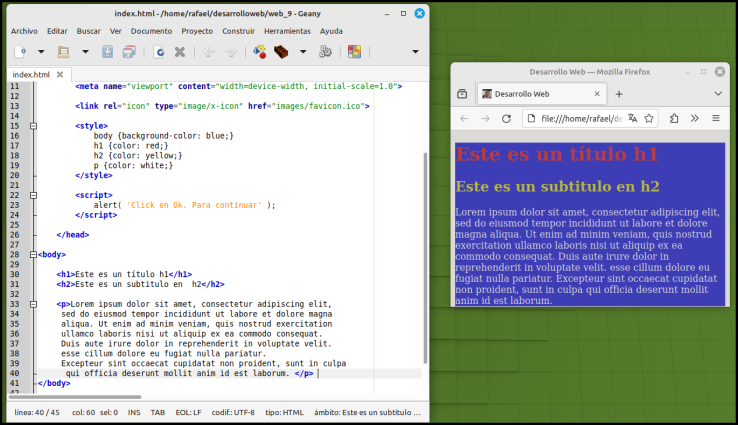The width and height of the screenshot is (738, 425).
Task: Show more tools with double chevron in Firefox
Action: coord(695,119)
